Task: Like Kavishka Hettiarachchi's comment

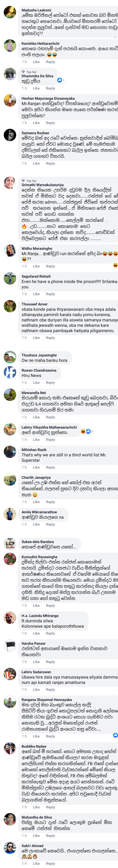Action: click(x=36, y=62)
